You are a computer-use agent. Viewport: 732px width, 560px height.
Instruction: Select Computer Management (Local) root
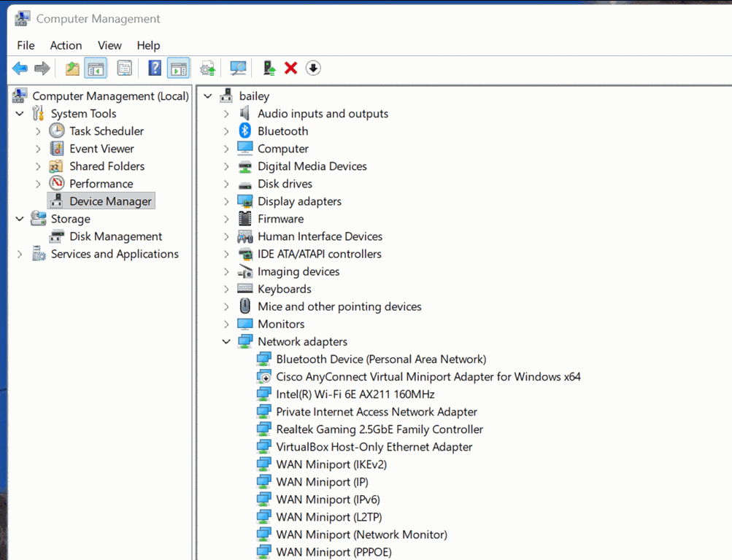tap(111, 96)
